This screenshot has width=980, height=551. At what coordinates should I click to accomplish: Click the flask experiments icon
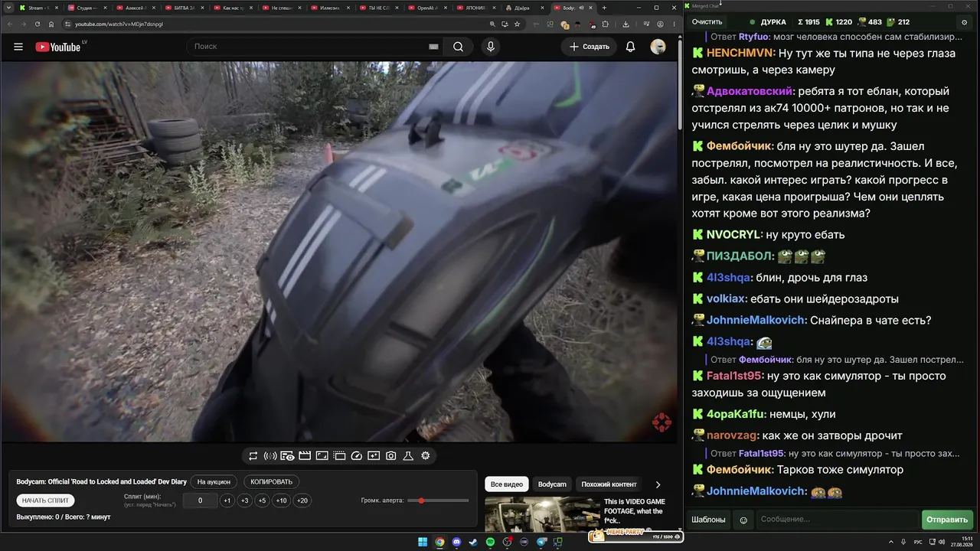click(408, 456)
